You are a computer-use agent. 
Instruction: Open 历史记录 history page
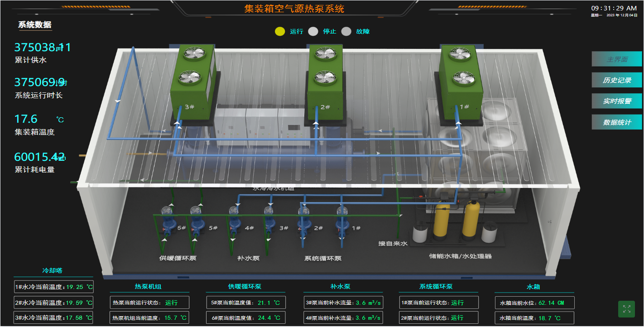point(617,80)
